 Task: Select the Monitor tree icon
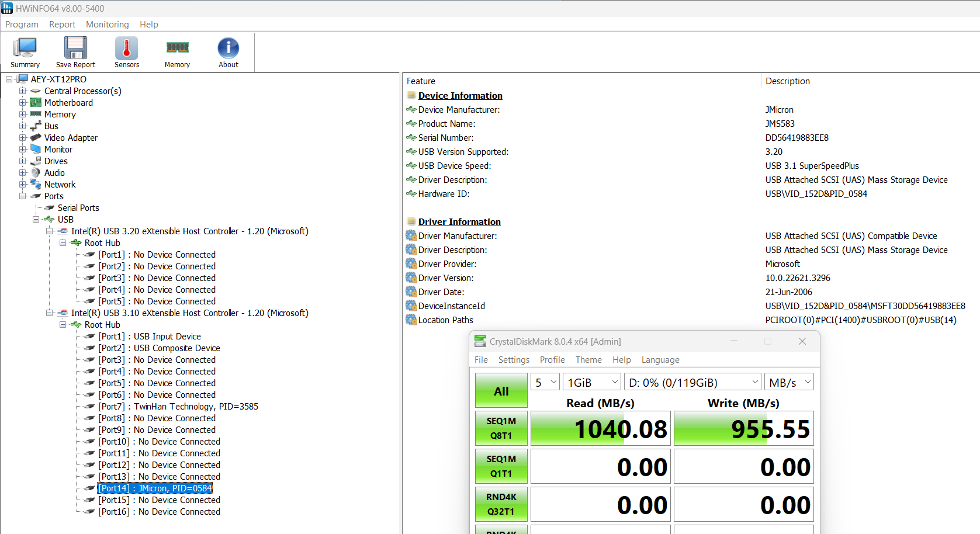36,150
